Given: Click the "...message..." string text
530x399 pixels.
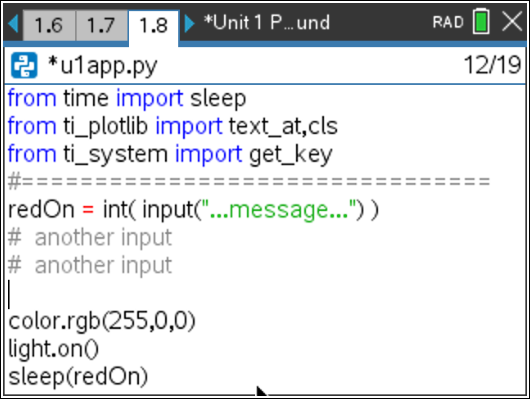Looking at the screenshot, I should click(279, 210).
